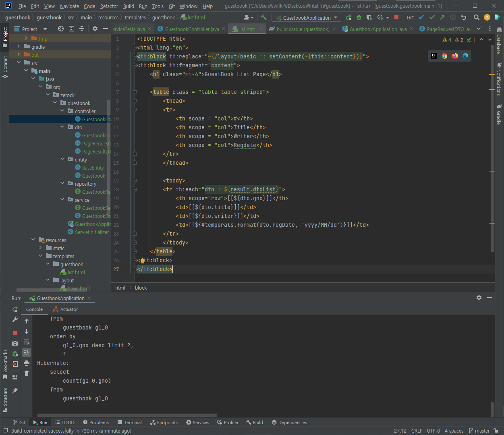The width and height of the screenshot is (504, 435).
Task: Clear console with trash icon
Action: (x=27, y=373)
